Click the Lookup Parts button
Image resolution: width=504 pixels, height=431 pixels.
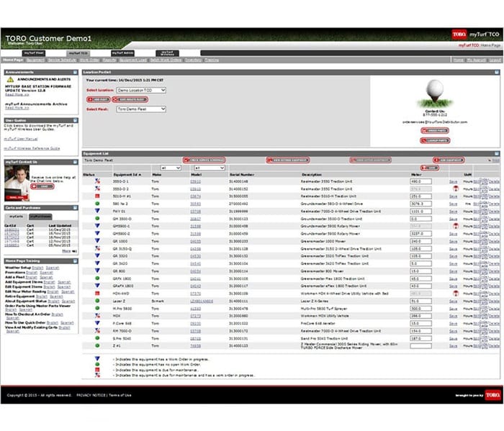[x=435, y=141]
